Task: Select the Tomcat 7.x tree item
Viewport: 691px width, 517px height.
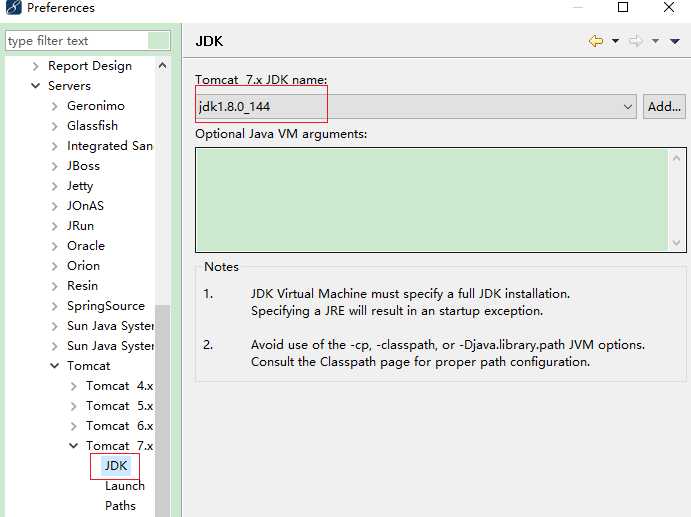Action: click(x=119, y=445)
